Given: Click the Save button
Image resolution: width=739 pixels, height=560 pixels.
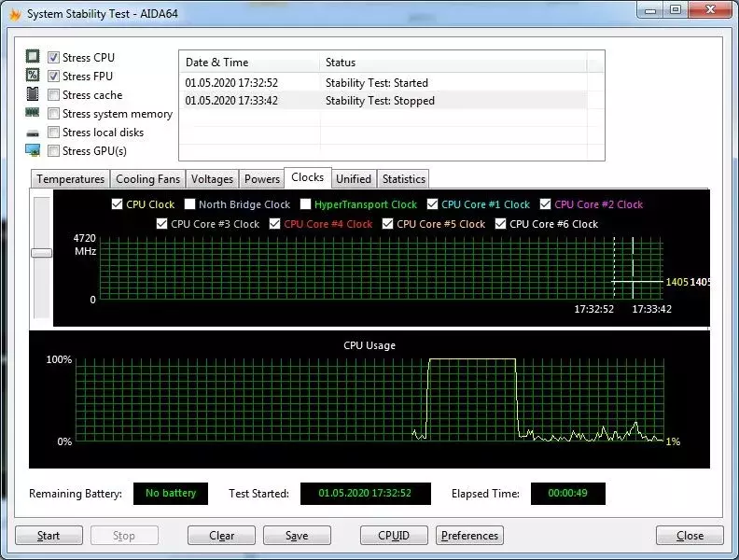Looking at the screenshot, I should pos(297,536).
